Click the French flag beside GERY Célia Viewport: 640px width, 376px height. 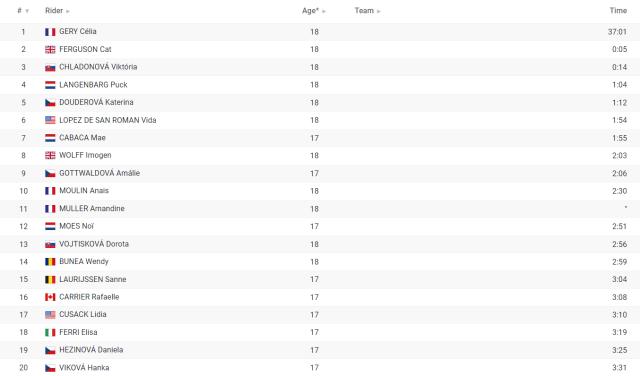tap(50, 32)
